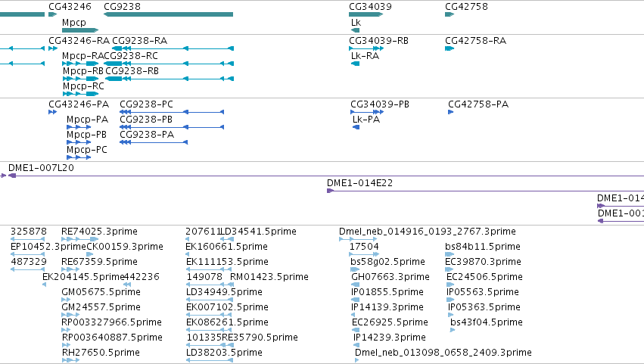Screen dimensions: 644x364
Task: Click EST LD38203.5prime
Action: 224,353
